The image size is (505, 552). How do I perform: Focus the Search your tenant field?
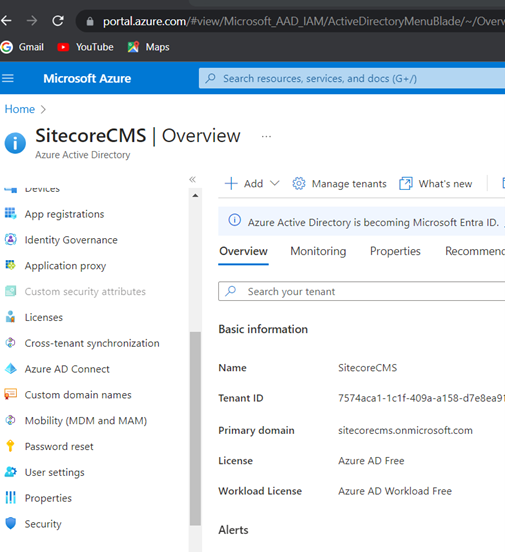(x=362, y=291)
